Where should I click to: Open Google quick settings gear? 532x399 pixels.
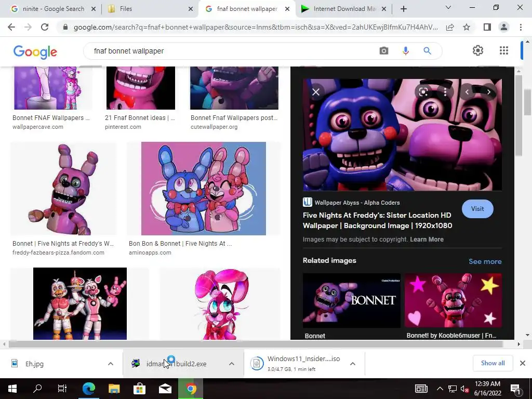pos(478,50)
